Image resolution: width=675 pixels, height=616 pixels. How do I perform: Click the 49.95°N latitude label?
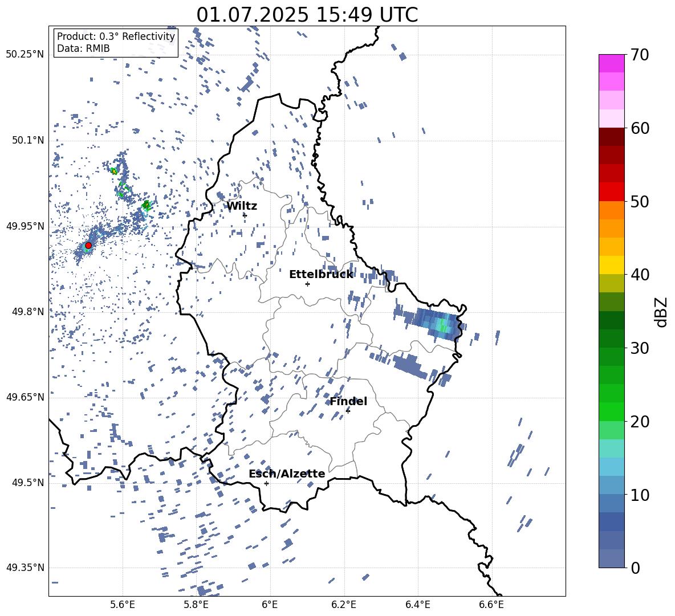[25, 226]
